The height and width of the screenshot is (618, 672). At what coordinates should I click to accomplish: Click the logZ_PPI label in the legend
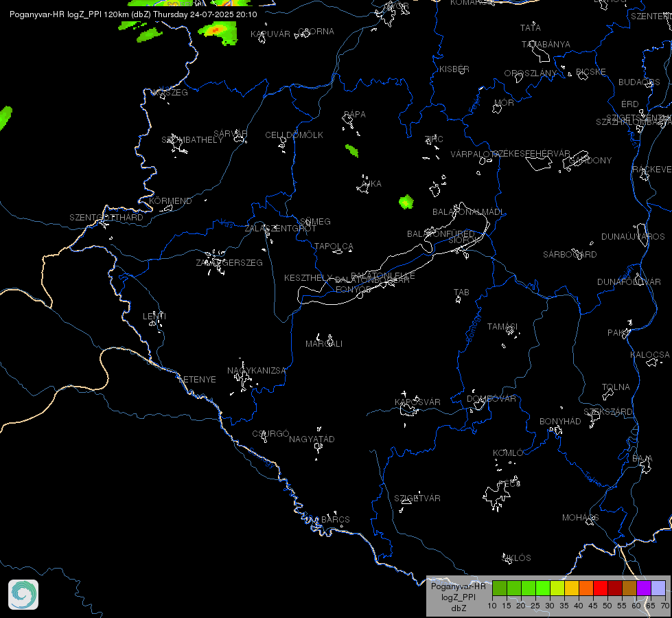click(x=458, y=597)
